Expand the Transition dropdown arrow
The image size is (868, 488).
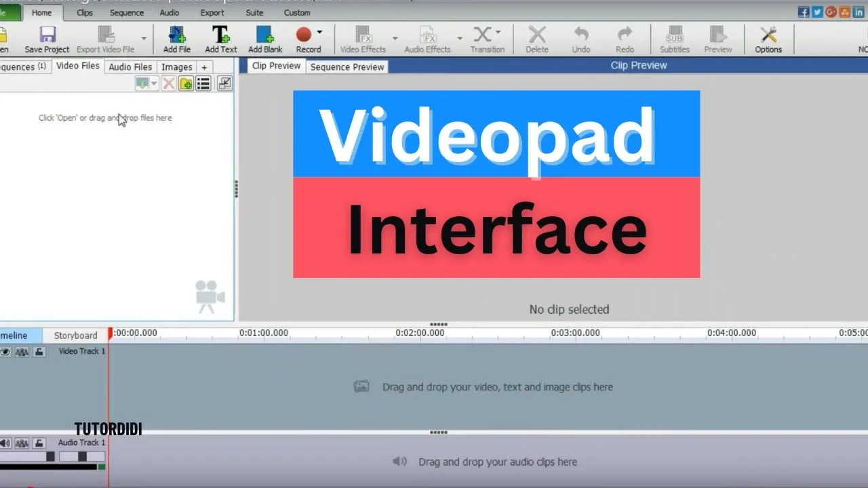(x=498, y=32)
